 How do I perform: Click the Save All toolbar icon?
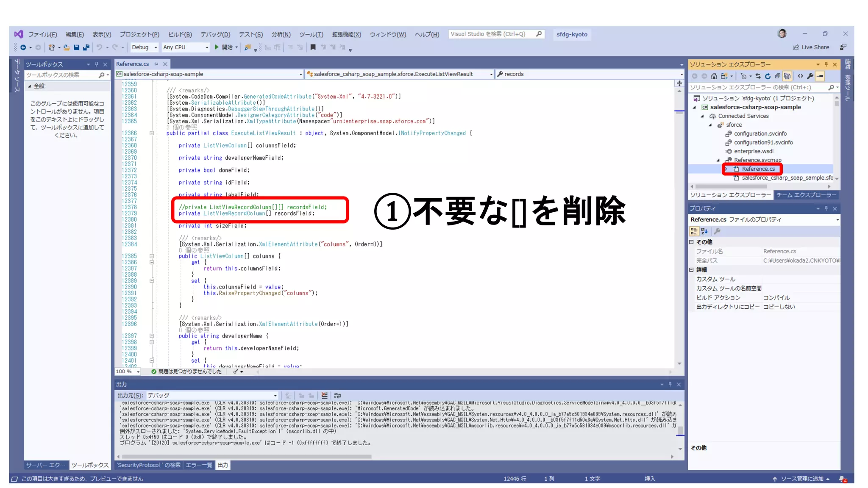click(x=86, y=47)
